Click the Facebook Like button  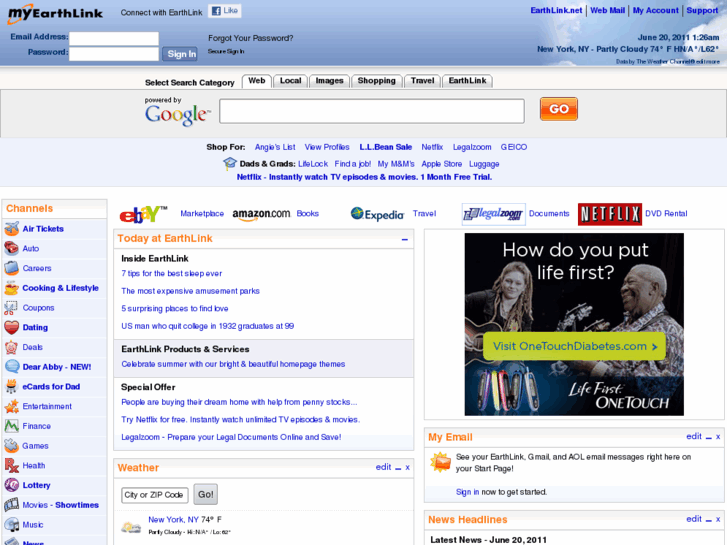(225, 11)
